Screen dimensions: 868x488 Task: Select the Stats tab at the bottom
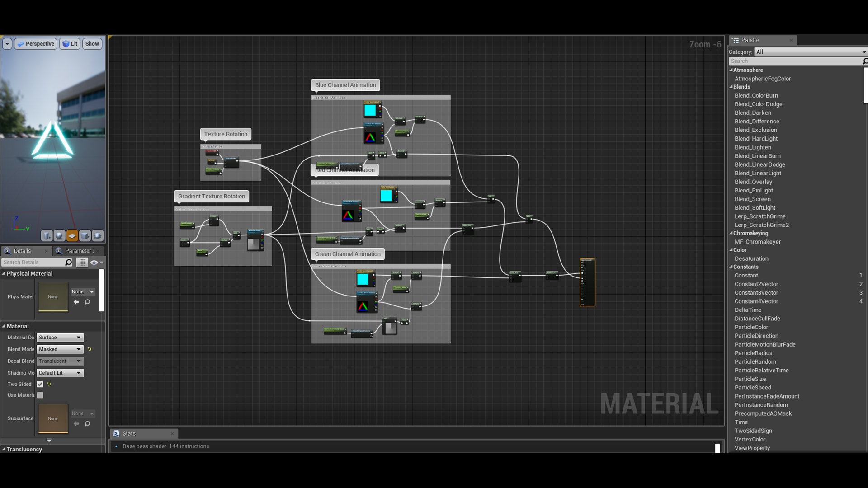coord(129,433)
